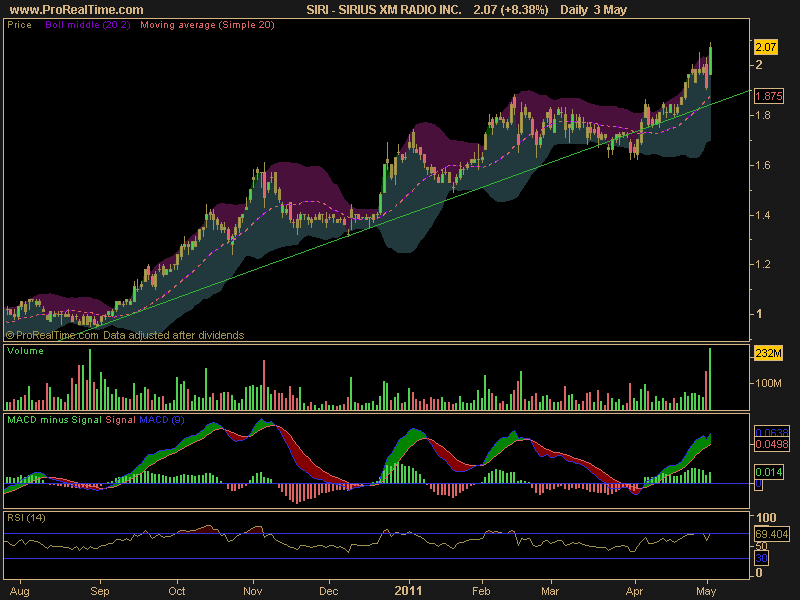Click the 69.404 RSI value tag
800x600 pixels.
click(771, 534)
